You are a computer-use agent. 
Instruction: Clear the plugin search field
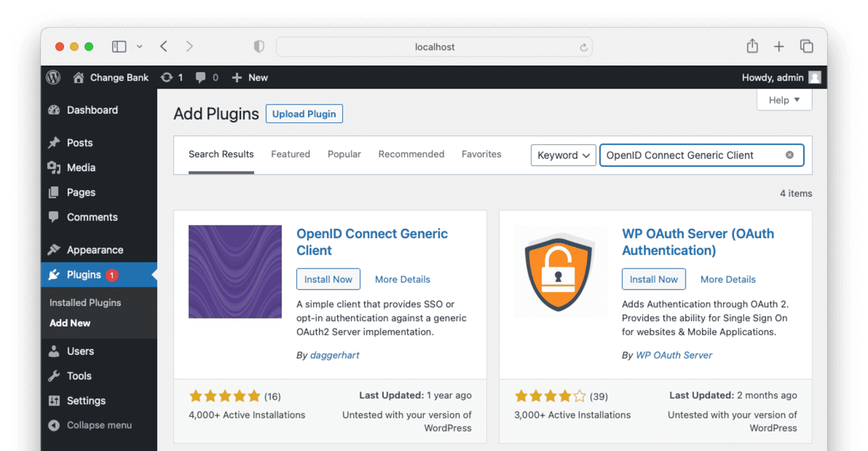tap(790, 155)
